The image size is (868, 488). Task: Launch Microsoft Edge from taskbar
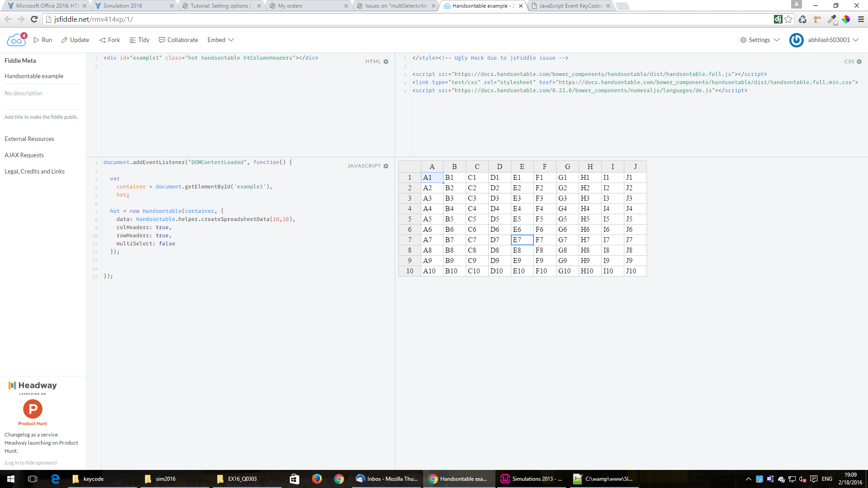tap(55, 479)
